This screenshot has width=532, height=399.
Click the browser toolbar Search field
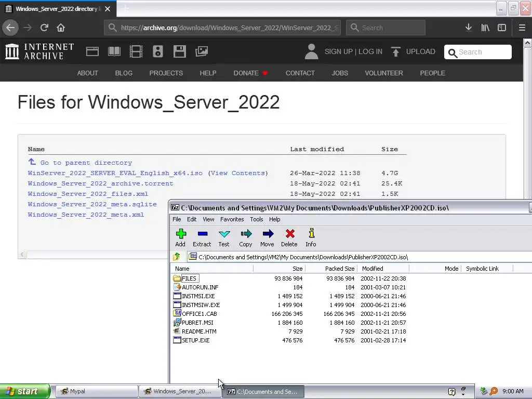click(x=385, y=28)
